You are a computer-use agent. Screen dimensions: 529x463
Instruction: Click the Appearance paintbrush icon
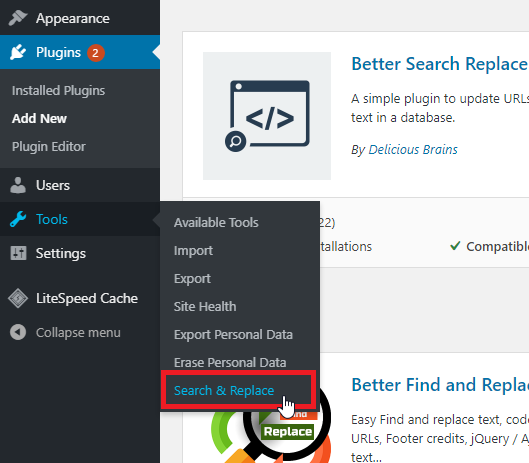[x=18, y=18]
